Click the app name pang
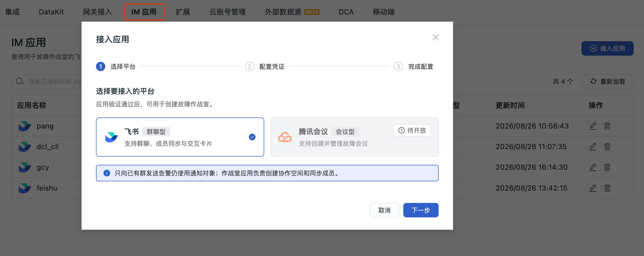The image size is (644, 256). (45, 126)
